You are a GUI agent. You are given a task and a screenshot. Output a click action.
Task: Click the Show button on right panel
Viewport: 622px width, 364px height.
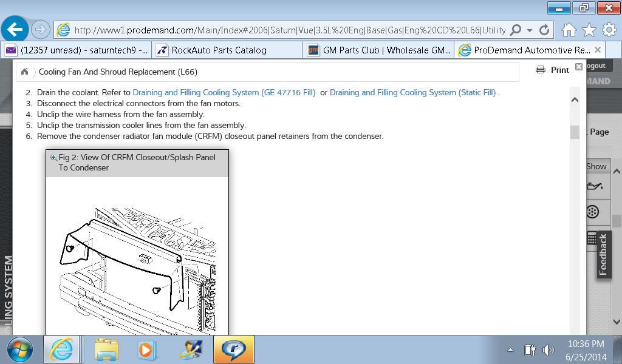pos(596,166)
